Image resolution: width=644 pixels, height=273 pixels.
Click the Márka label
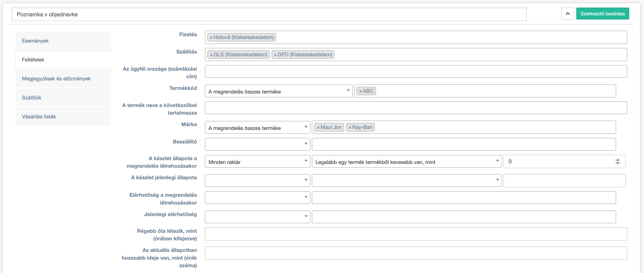coord(189,124)
